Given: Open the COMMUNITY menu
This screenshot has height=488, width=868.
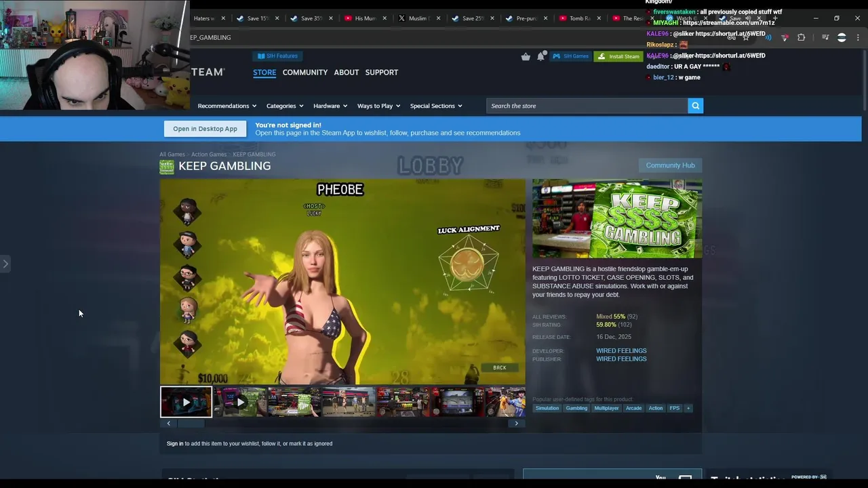Looking at the screenshot, I should 305,73.
